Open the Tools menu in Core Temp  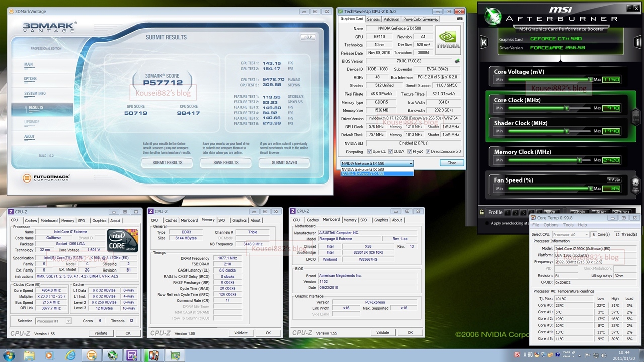pyautogui.click(x=568, y=225)
